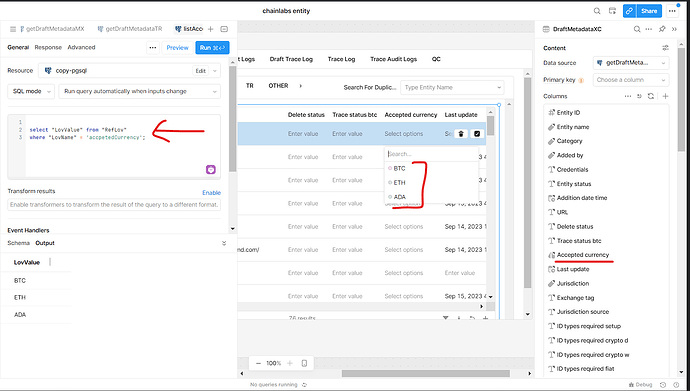This screenshot has width=690, height=391.
Task: Click the Preview button
Action: (177, 48)
